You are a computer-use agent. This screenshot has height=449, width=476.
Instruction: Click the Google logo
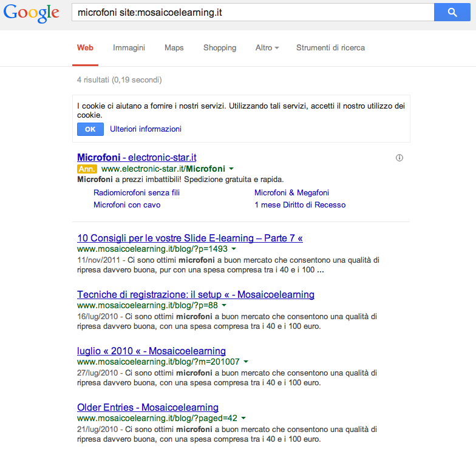pos(32,13)
